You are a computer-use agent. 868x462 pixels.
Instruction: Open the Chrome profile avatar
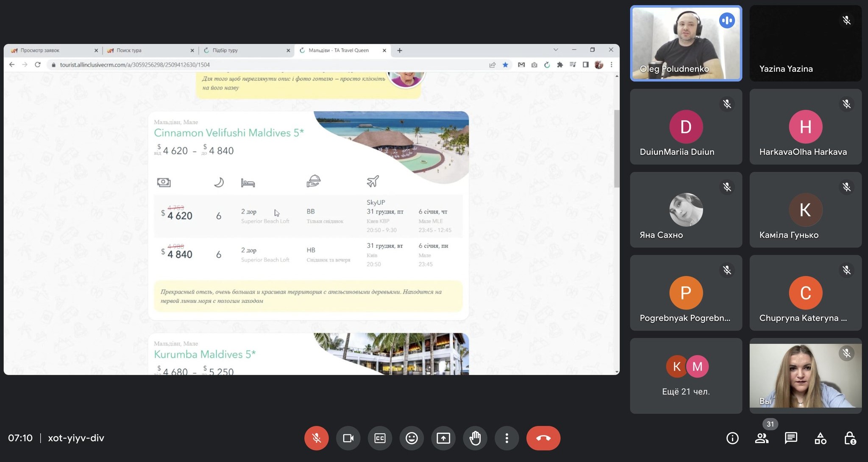click(x=598, y=64)
